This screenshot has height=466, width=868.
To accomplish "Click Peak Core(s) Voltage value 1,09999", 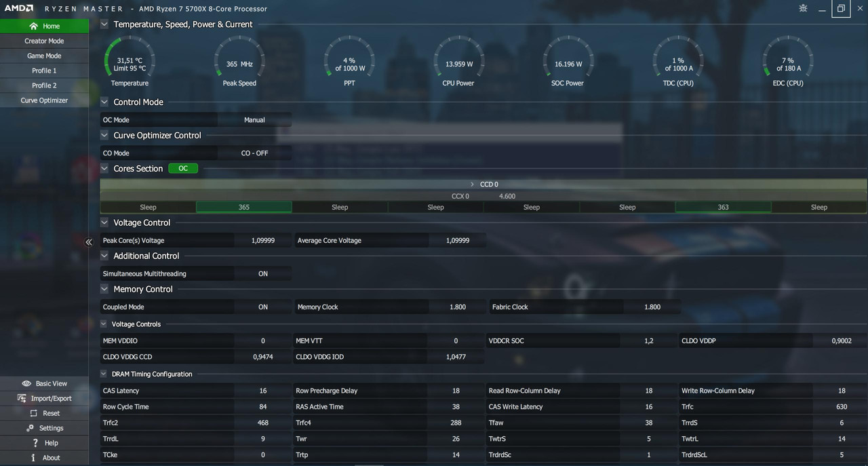I will 263,241.
